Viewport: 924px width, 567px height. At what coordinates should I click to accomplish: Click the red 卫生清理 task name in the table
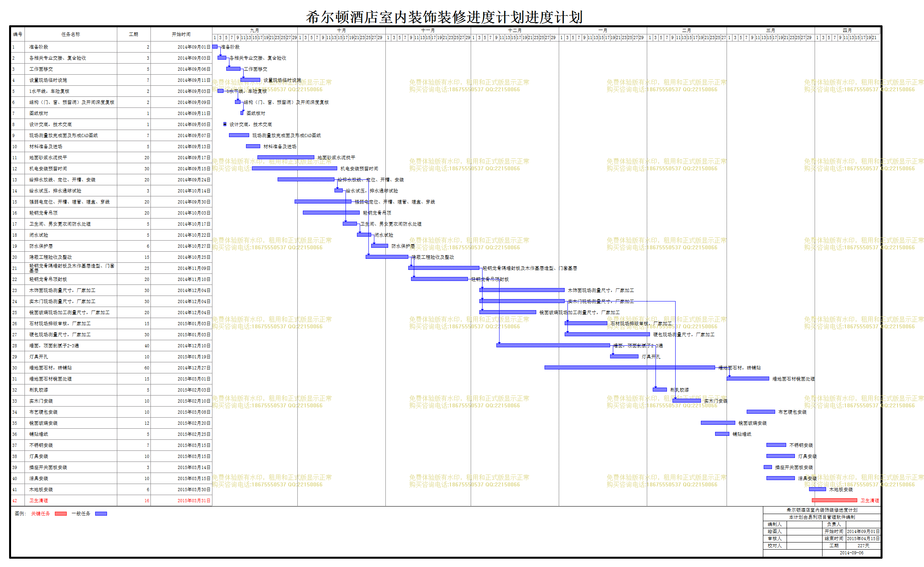point(39,501)
